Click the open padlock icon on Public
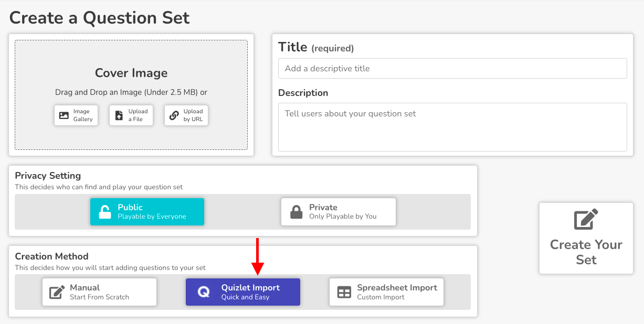644x324 pixels. click(x=105, y=212)
